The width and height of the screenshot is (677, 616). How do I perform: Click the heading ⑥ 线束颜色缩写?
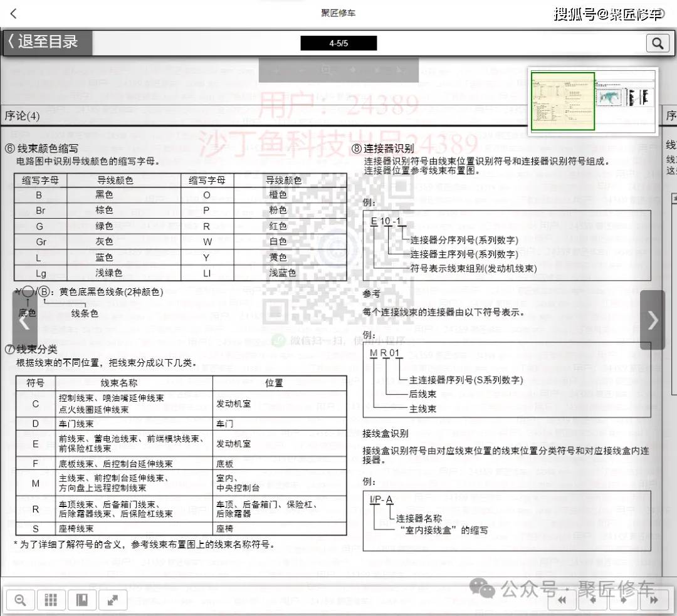tap(41, 149)
